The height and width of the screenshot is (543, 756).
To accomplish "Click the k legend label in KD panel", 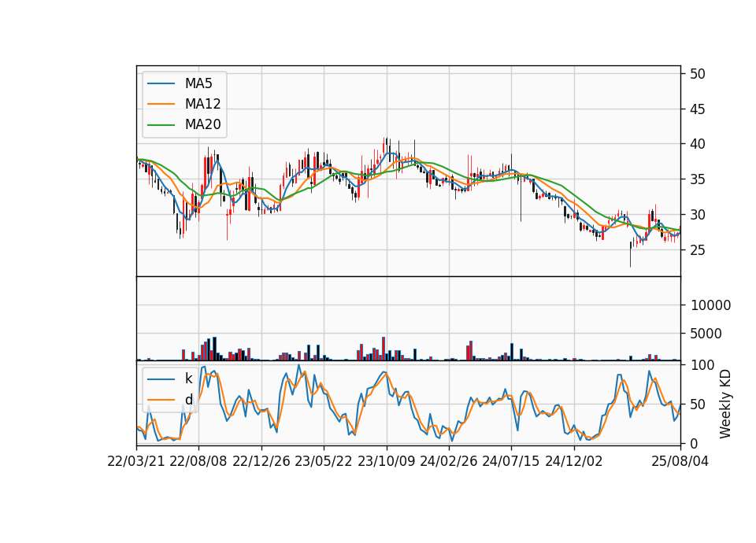I will 188,379.
